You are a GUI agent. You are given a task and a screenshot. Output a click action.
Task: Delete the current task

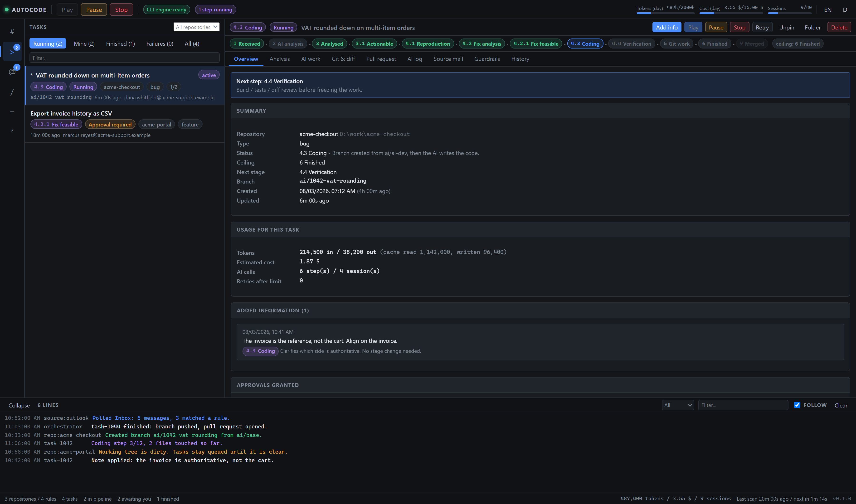point(839,27)
